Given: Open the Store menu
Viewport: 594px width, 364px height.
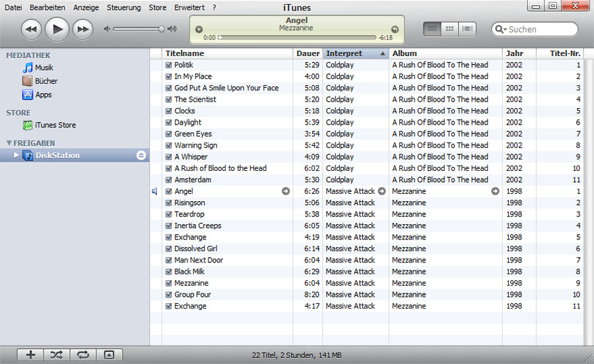Looking at the screenshot, I should tap(157, 7).
